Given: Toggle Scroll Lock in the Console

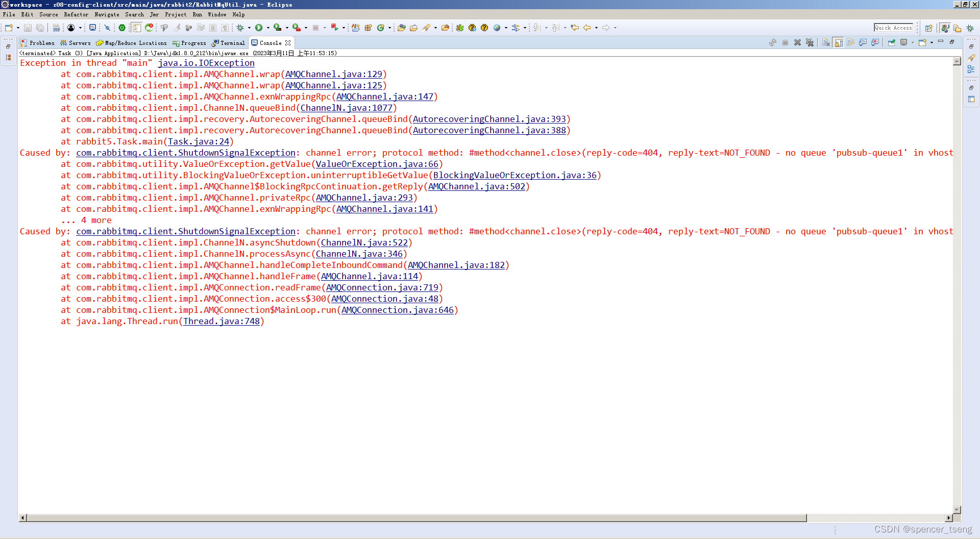Looking at the screenshot, I should click(x=837, y=43).
